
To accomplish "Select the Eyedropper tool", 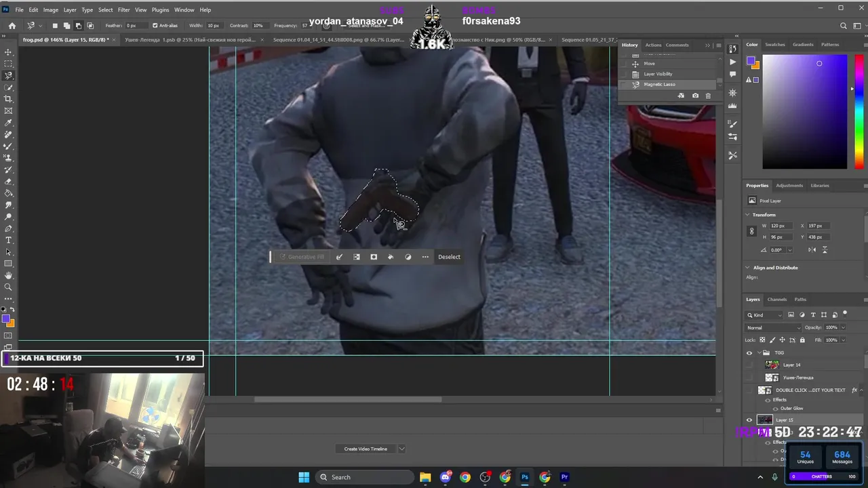I will coord(8,123).
